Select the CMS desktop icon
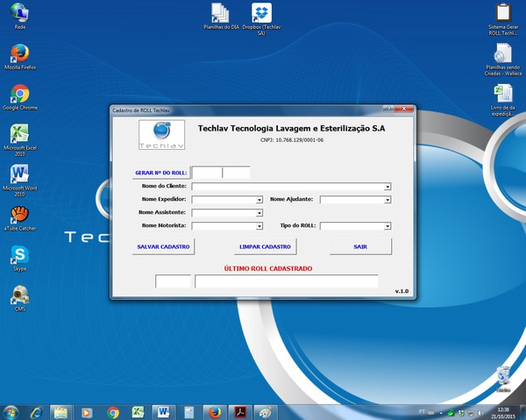526x420 pixels. click(20, 298)
